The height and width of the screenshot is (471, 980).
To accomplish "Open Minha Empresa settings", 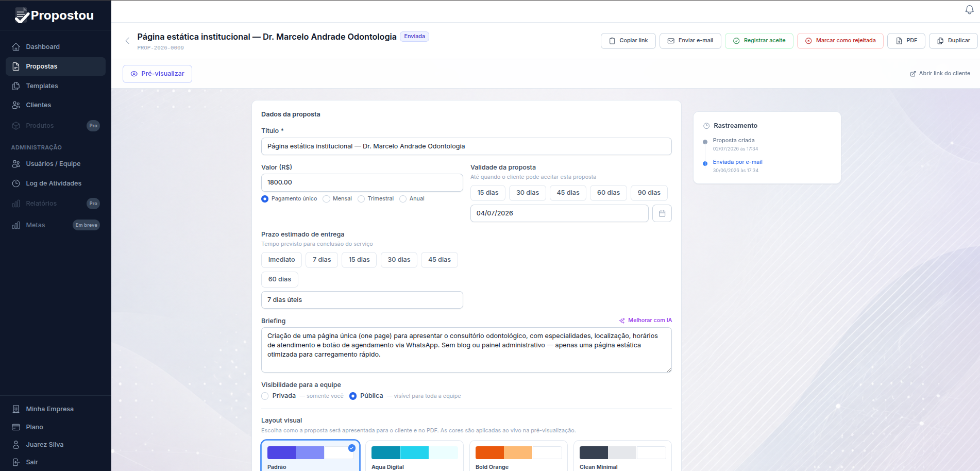I will point(56,409).
